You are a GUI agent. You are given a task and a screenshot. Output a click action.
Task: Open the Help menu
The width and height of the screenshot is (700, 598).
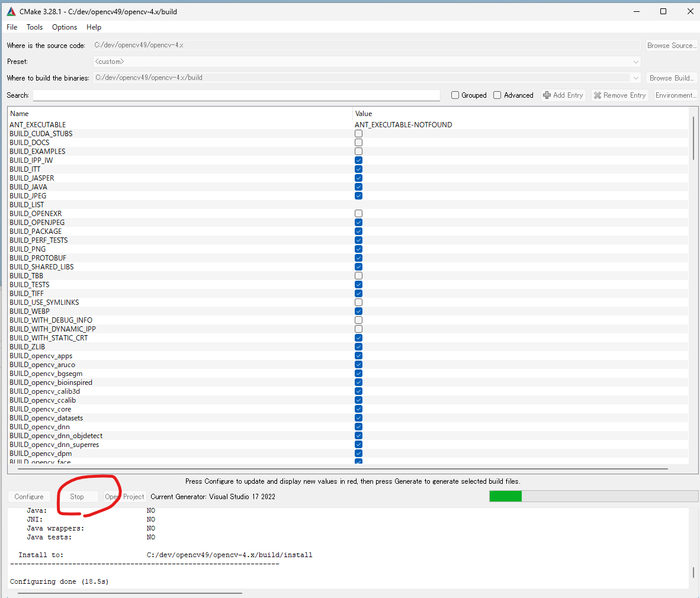pyautogui.click(x=94, y=27)
